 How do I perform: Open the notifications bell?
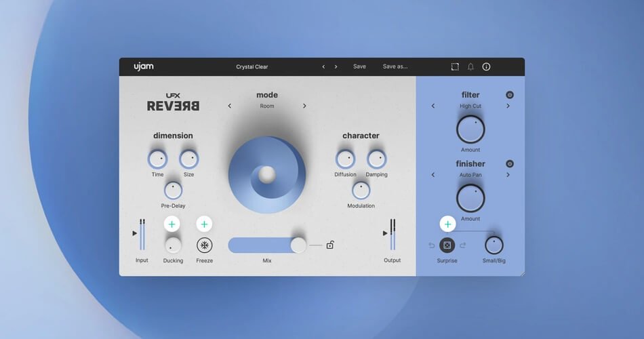(x=470, y=66)
